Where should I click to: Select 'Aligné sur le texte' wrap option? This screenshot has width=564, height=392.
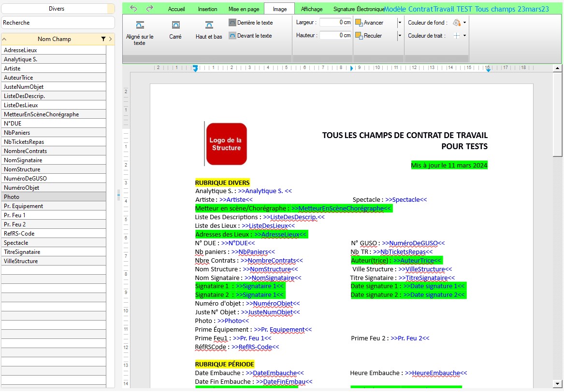(140, 33)
